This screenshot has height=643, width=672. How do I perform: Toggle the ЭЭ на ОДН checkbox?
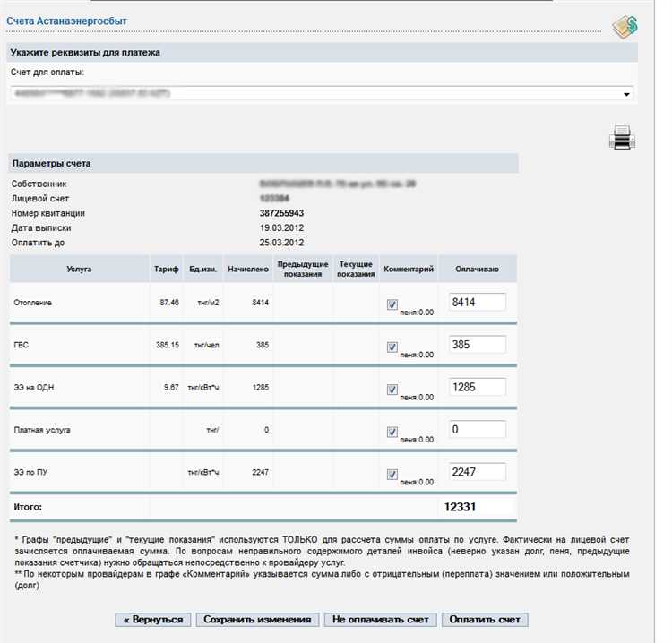(x=392, y=390)
